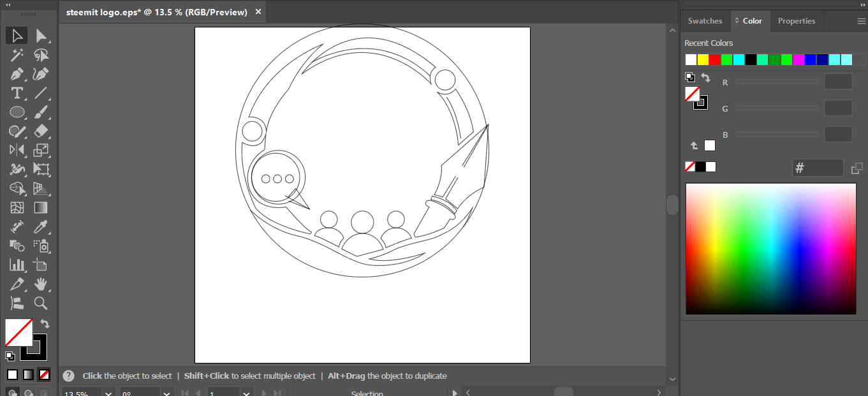Pick the black recent color swatch
Screen dimensions: 868x396
(x=751, y=59)
